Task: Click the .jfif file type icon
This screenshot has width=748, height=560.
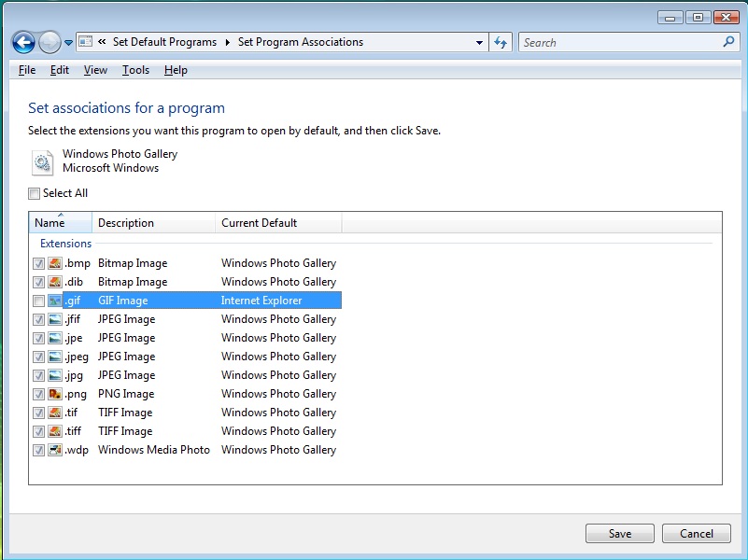Action: pos(55,319)
